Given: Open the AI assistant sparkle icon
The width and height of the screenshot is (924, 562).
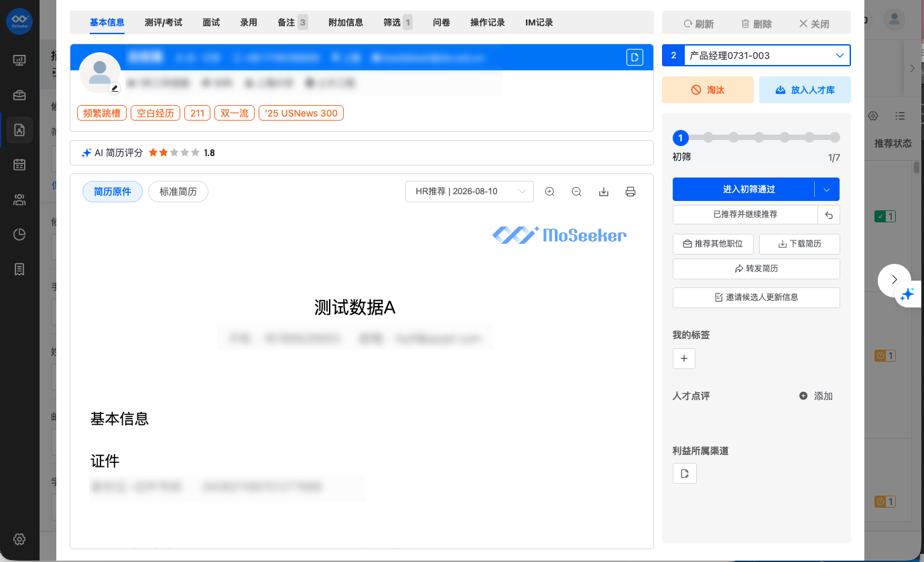Looking at the screenshot, I should pos(908,294).
